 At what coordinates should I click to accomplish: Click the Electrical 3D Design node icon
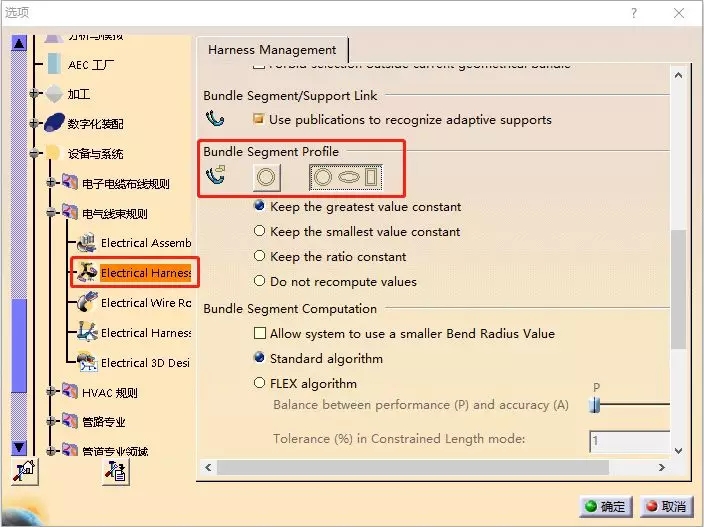pyautogui.click(x=86, y=362)
